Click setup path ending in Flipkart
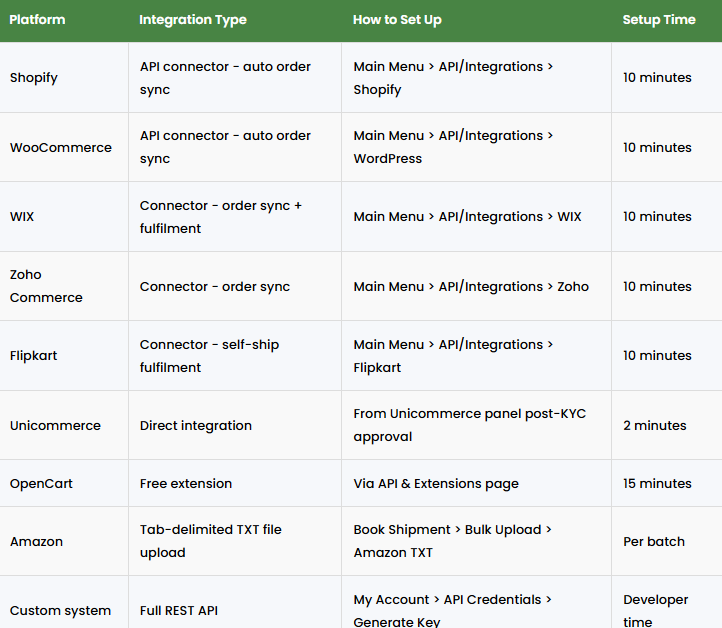Image resolution: width=722 pixels, height=628 pixels. 476,355
